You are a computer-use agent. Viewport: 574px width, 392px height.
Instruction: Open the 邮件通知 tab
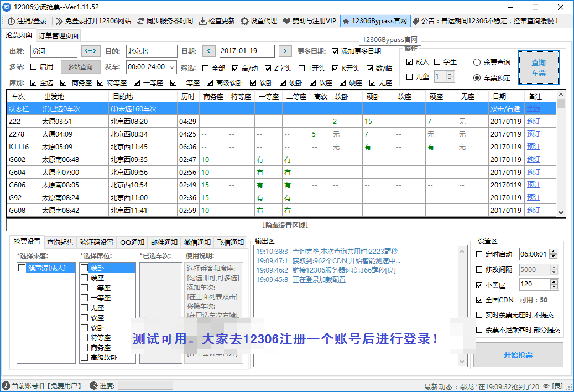pyautogui.click(x=164, y=242)
